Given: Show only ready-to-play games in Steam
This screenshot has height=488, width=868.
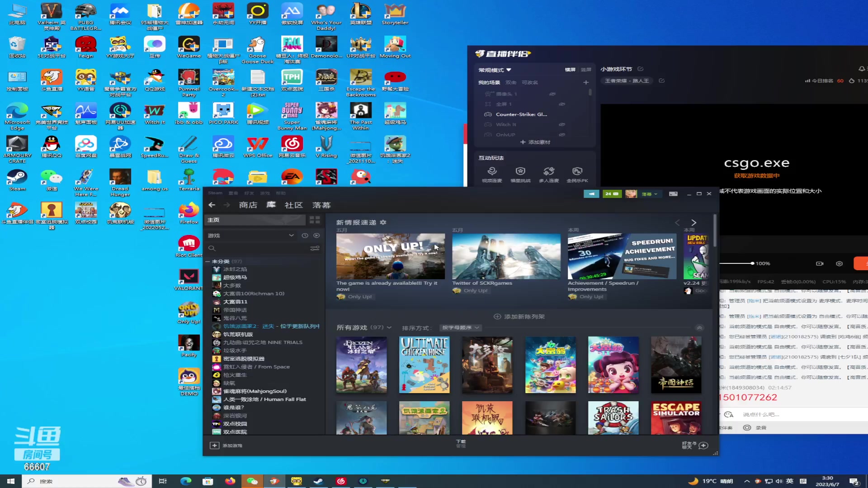Looking at the screenshot, I should (x=316, y=235).
